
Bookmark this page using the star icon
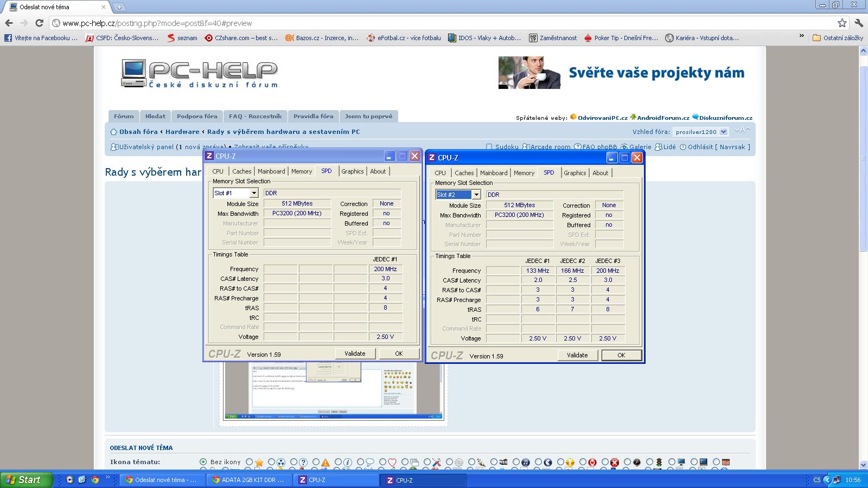click(x=841, y=23)
